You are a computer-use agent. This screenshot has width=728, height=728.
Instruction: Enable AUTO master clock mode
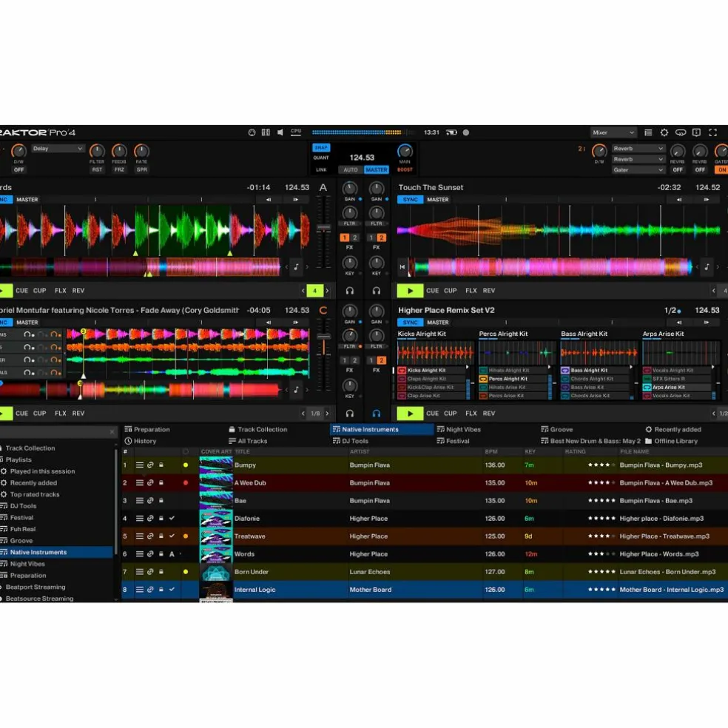click(351, 170)
